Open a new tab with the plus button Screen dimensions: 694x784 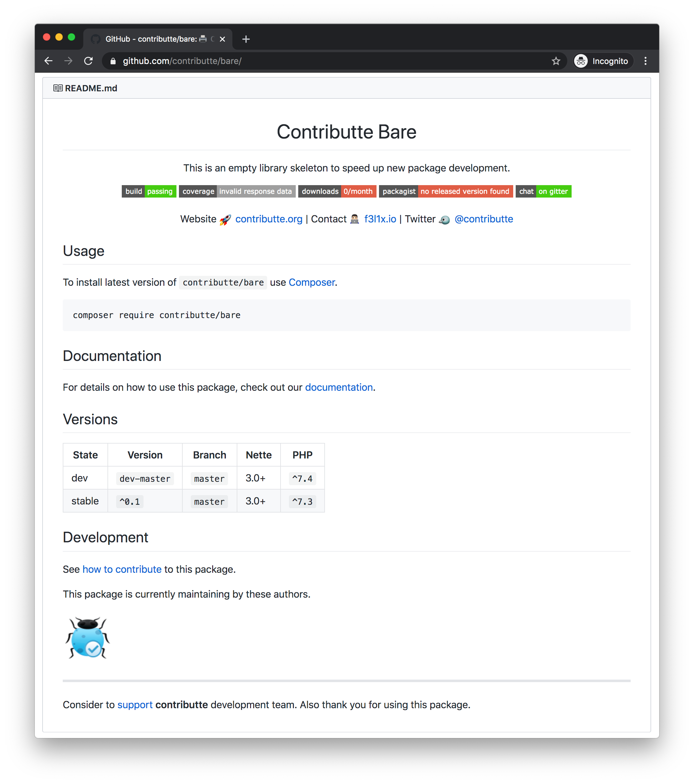[246, 39]
